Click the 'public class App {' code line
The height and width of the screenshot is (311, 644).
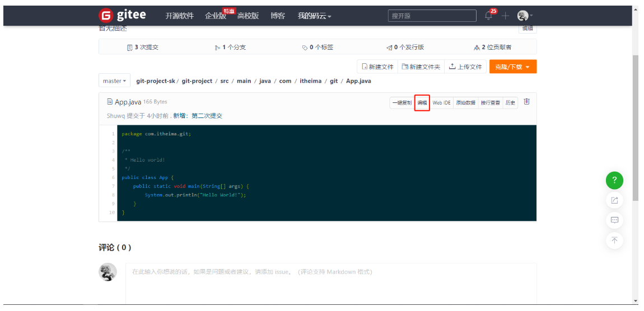click(148, 177)
